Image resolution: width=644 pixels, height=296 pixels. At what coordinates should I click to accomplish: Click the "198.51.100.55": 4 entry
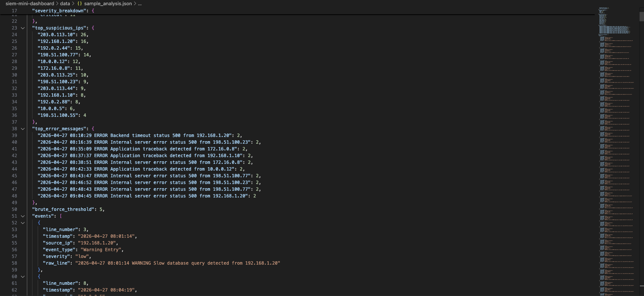pos(62,115)
